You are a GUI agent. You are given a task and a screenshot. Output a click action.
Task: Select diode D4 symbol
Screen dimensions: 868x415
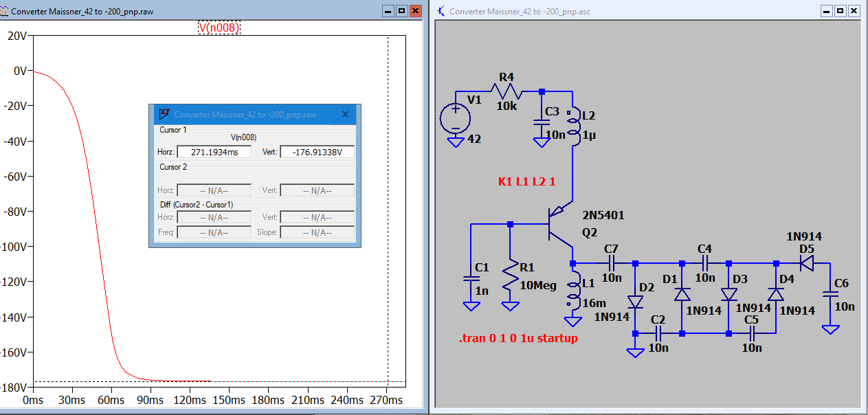[775, 294]
